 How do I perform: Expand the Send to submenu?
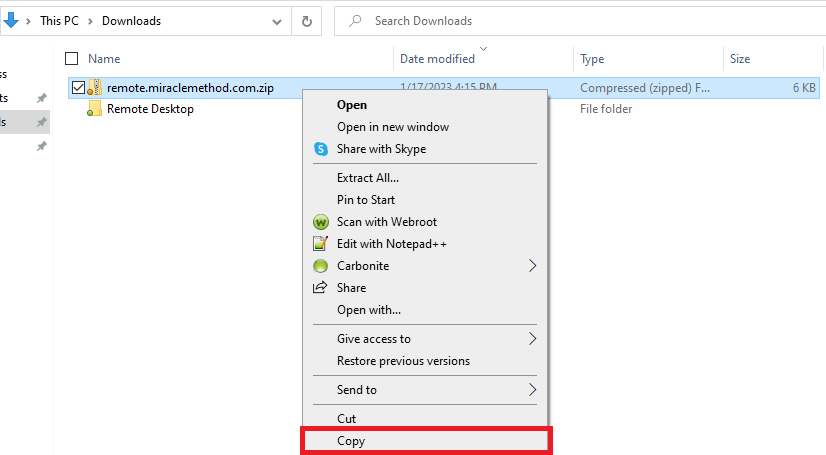(x=532, y=390)
